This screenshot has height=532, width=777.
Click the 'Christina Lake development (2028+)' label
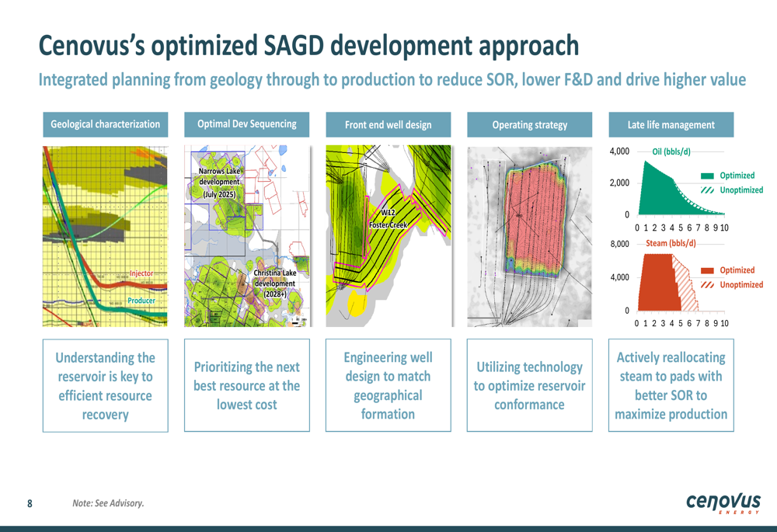tap(275, 283)
